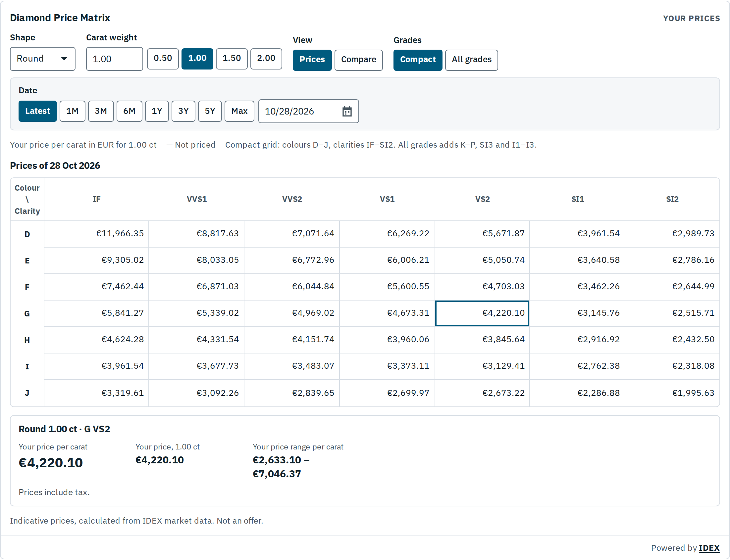This screenshot has width=730, height=560.
Task: Click the VVS1 column header
Action: pos(196,199)
